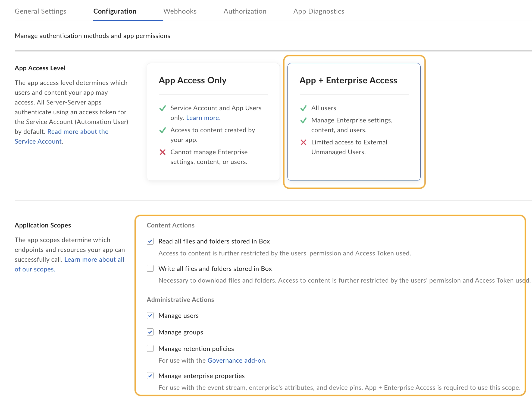The height and width of the screenshot is (399, 532).
Task: Click red X beside Limited access to External
Action: point(303,142)
